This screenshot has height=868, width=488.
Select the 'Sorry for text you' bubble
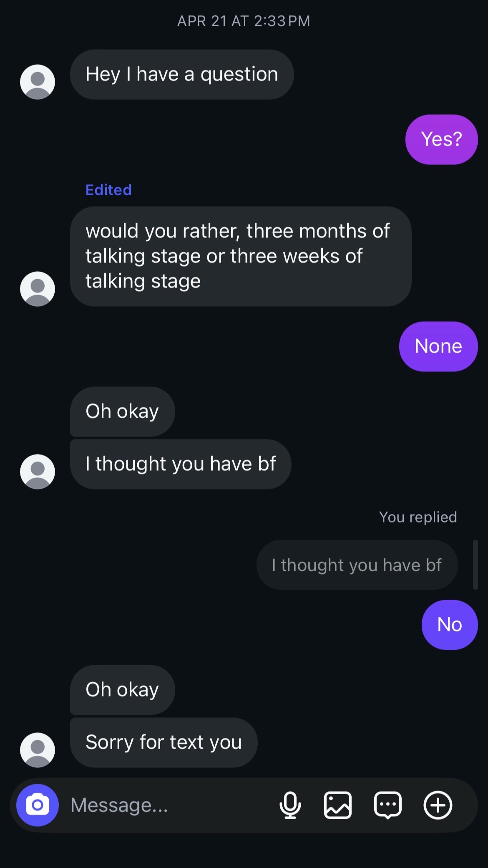click(164, 742)
